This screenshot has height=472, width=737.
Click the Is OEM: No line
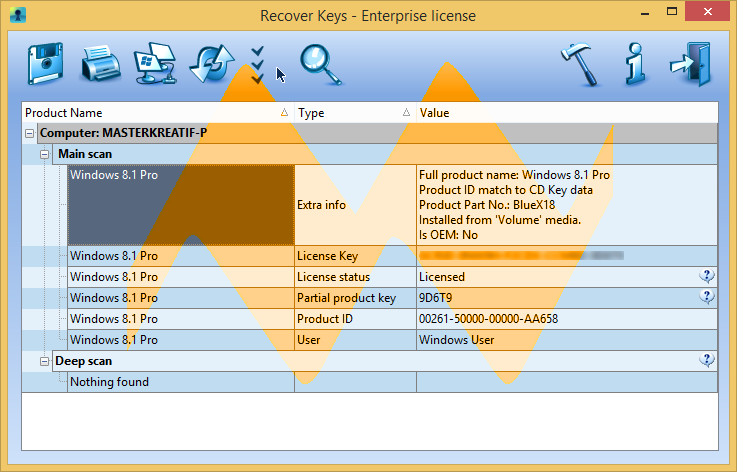(x=448, y=235)
